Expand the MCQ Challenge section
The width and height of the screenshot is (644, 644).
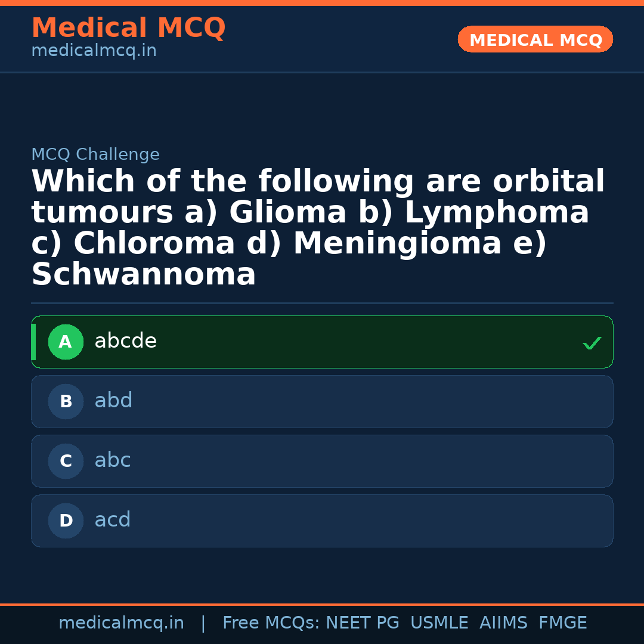click(x=95, y=154)
